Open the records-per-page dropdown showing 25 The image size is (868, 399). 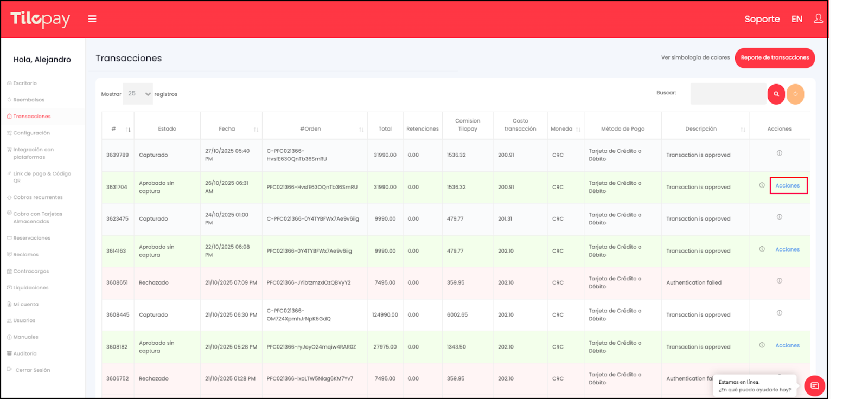click(x=137, y=94)
